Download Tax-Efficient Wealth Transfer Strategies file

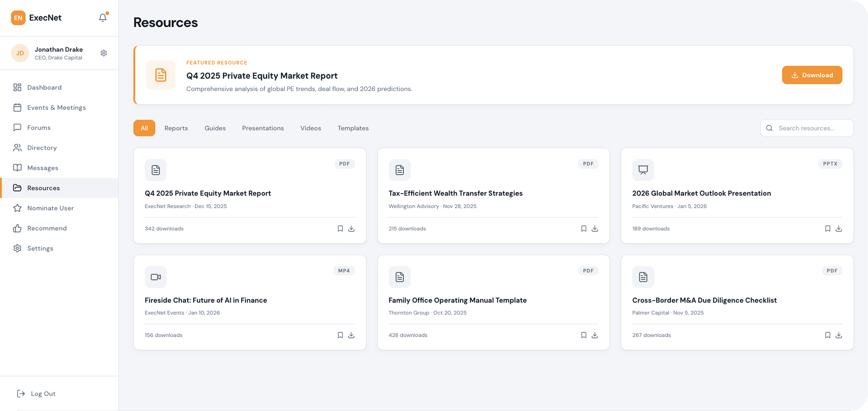click(x=595, y=229)
